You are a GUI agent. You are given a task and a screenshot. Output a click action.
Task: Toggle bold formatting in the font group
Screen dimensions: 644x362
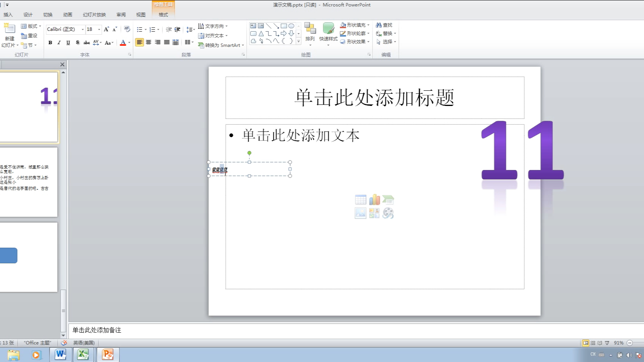coord(50,43)
